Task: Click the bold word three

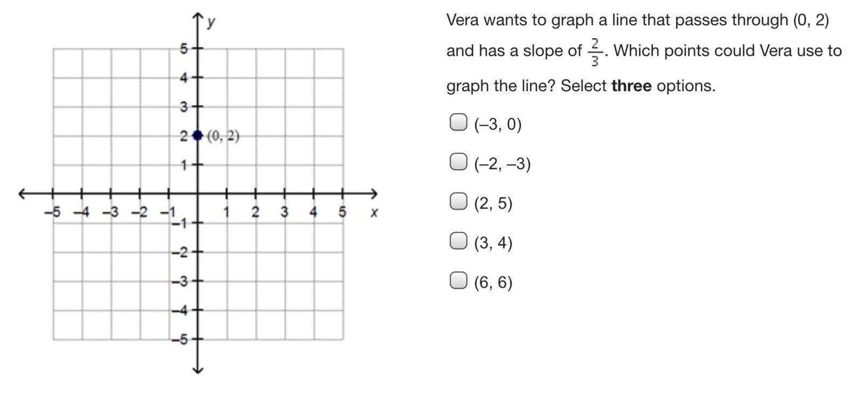Action: pyautogui.click(x=631, y=86)
